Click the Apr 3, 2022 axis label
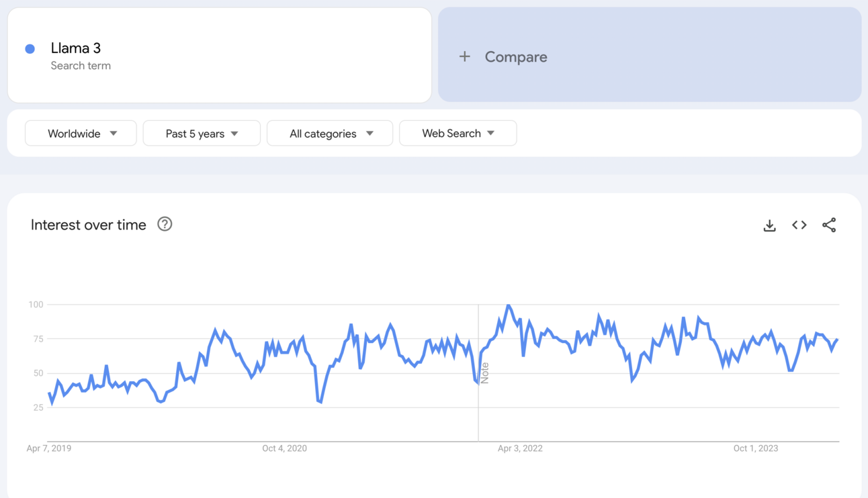Viewport: 868px width, 498px height. [520, 448]
